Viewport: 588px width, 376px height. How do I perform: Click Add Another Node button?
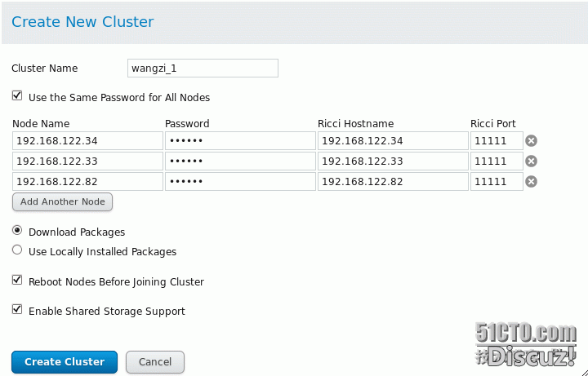[63, 201]
